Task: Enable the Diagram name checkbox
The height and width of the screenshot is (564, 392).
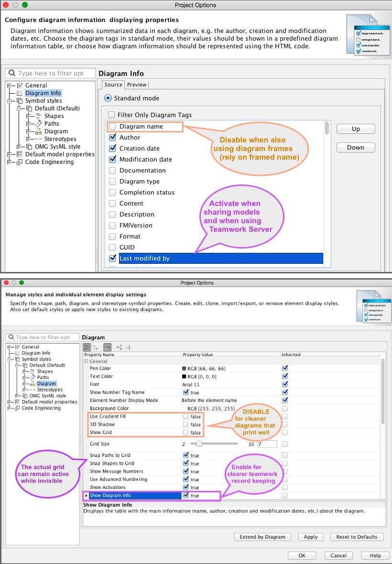Action: coord(112,127)
